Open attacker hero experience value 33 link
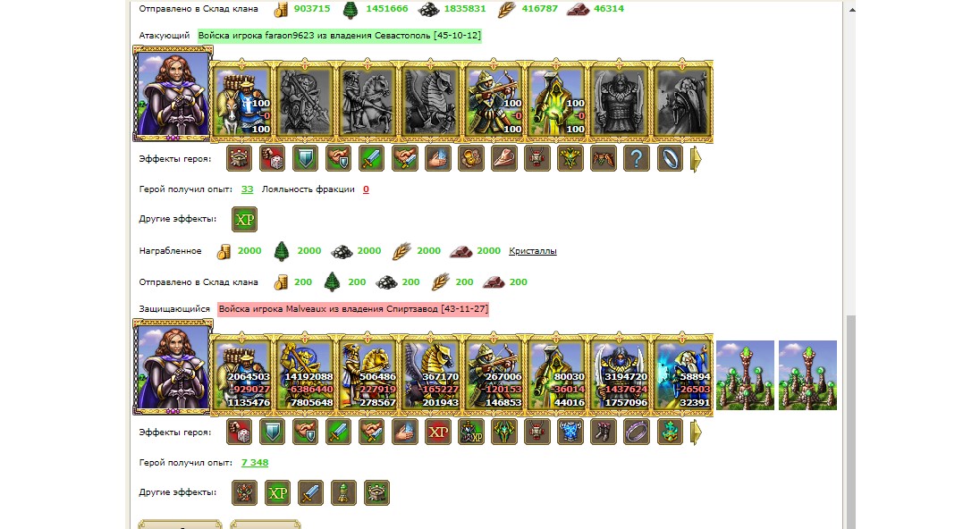The width and height of the screenshot is (980, 529). tap(248, 189)
